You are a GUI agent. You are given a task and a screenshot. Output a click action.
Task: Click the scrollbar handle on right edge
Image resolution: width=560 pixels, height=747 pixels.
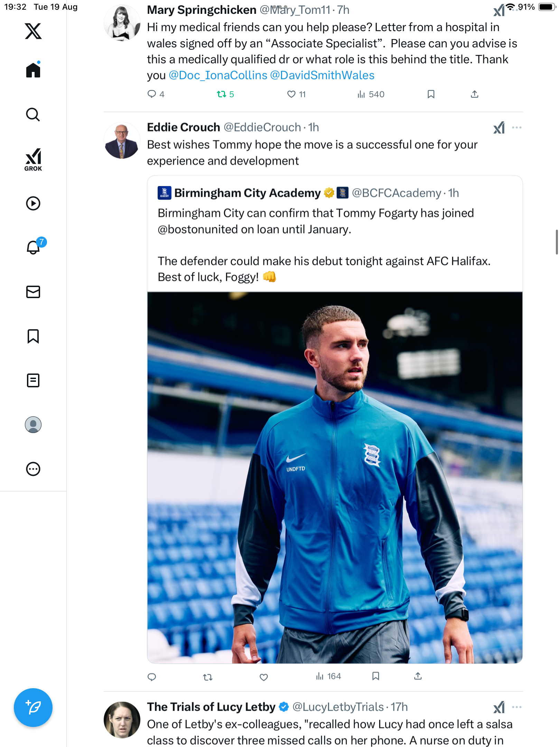pos(557,242)
